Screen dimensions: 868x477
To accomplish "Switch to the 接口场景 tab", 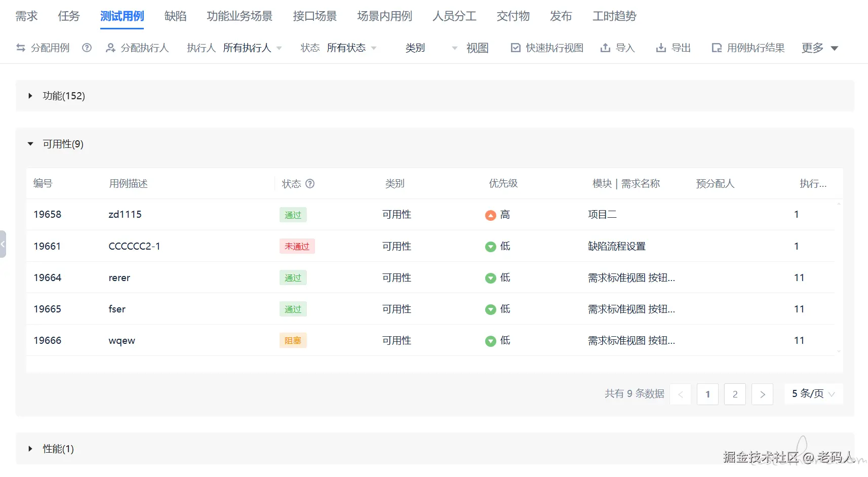I will click(314, 16).
